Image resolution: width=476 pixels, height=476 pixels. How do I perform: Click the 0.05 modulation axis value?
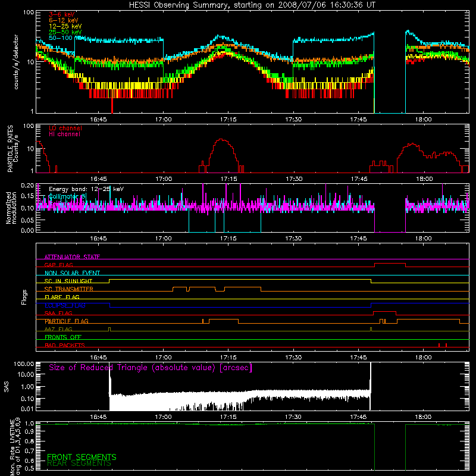[x=27, y=220]
